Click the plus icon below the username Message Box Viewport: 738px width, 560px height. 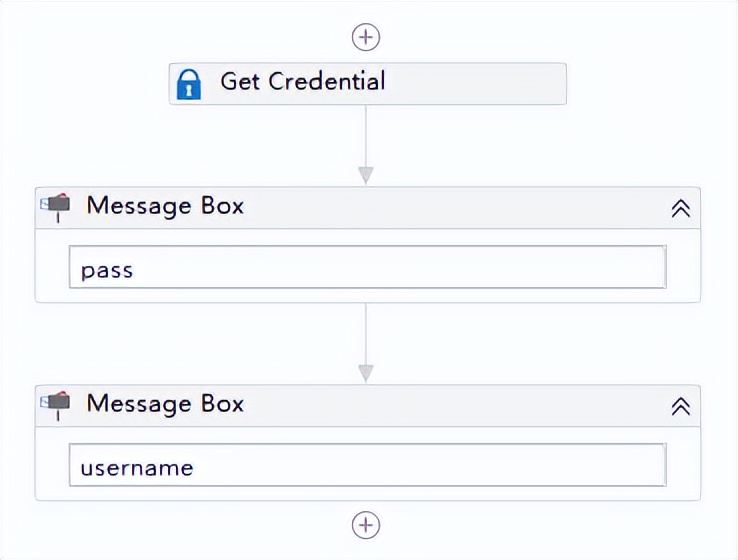[x=366, y=524]
